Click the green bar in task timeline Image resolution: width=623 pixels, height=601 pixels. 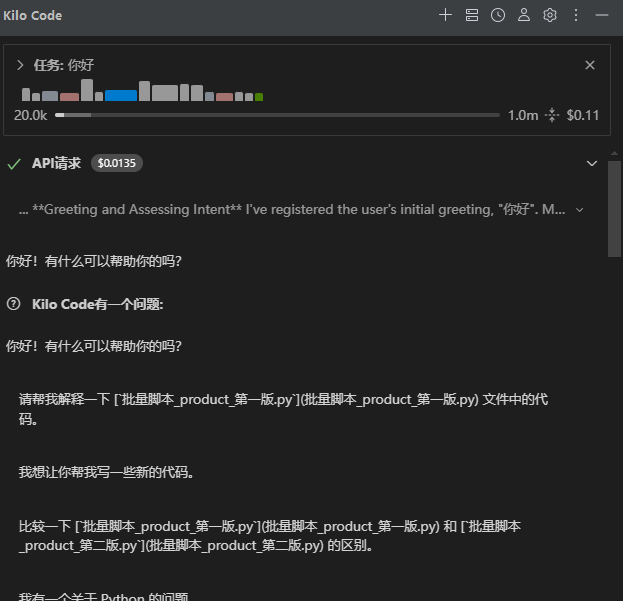[259, 97]
